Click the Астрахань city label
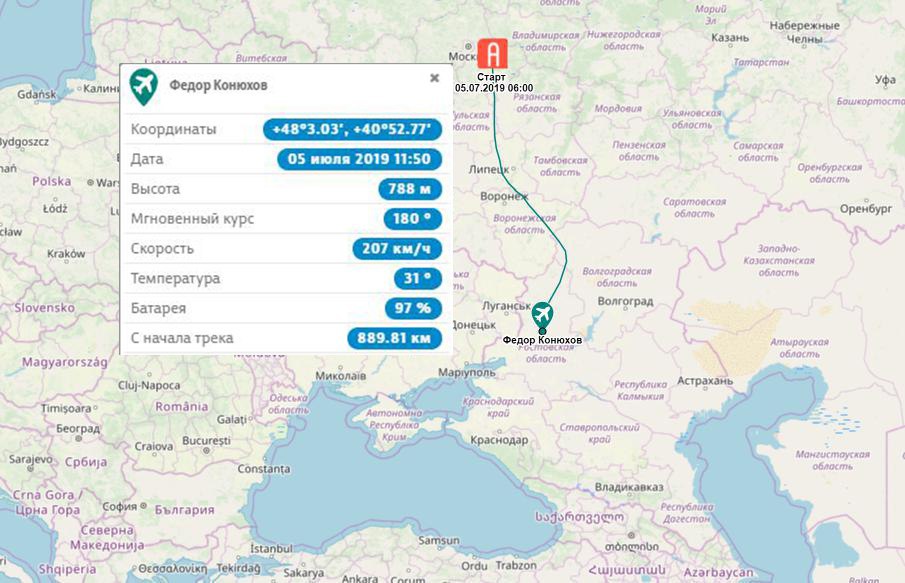The image size is (905, 583). (x=705, y=381)
